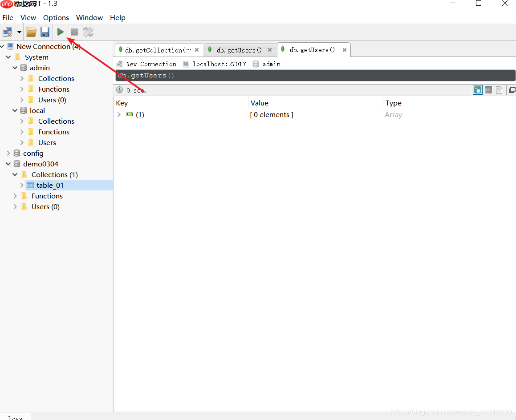Image resolution: width=516 pixels, height=420 pixels.
Task: Click Functions folder icon under demo0304
Action: (24, 196)
